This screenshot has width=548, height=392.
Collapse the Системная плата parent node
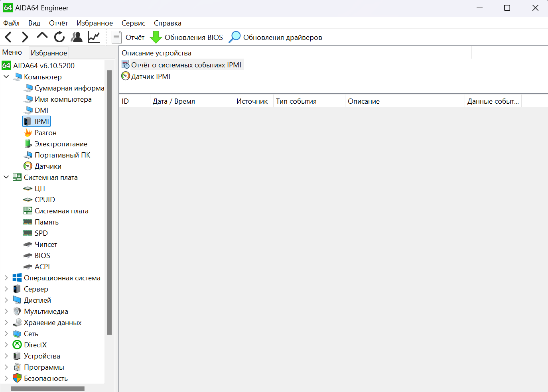point(6,177)
